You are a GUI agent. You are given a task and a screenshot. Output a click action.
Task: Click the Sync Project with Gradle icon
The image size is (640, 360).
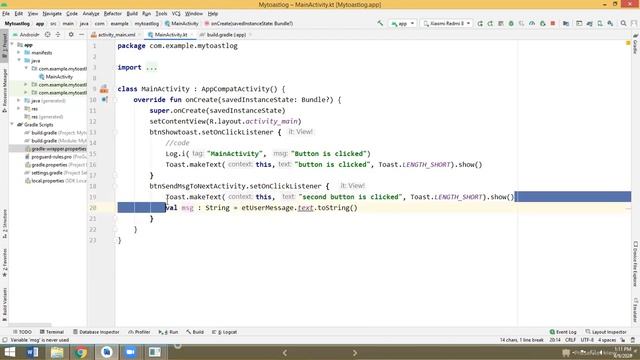click(589, 23)
